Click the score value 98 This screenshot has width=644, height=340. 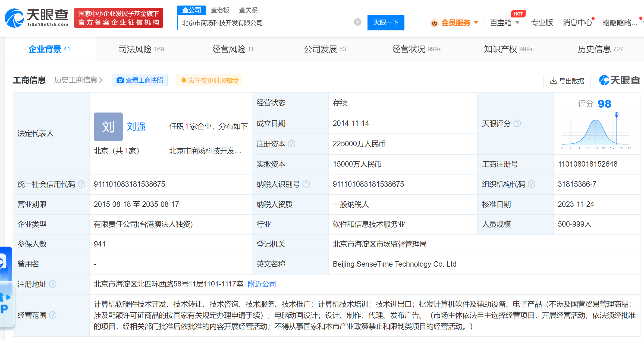tap(604, 104)
